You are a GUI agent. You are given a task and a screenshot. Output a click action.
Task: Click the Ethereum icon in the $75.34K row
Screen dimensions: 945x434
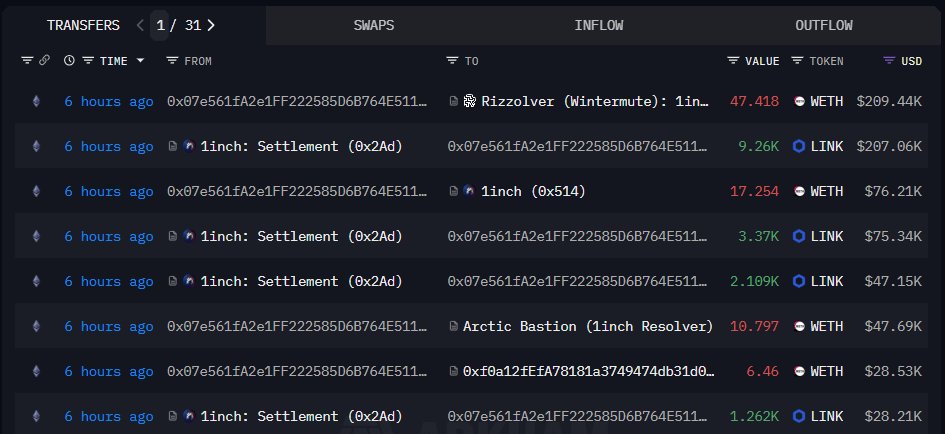36,236
